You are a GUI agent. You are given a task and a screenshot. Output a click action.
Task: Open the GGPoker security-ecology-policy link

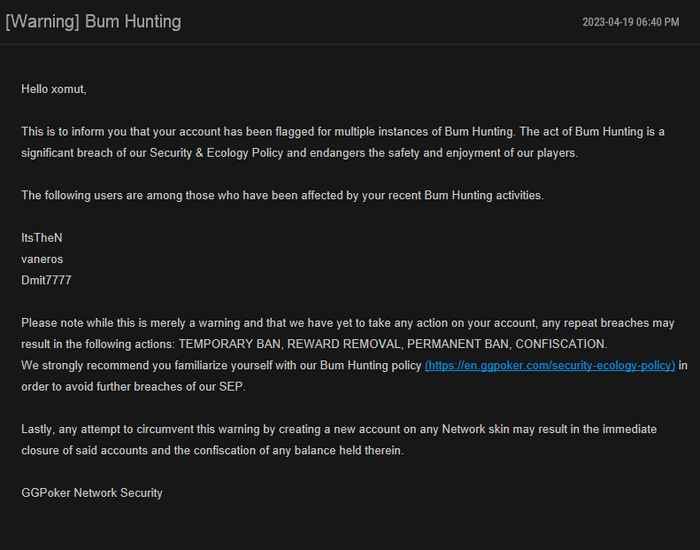tap(550, 366)
